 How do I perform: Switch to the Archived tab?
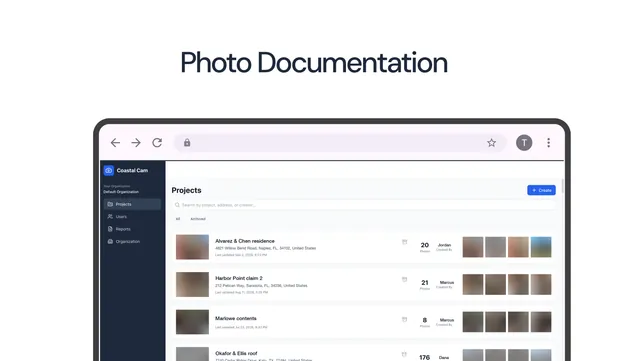coord(198,219)
